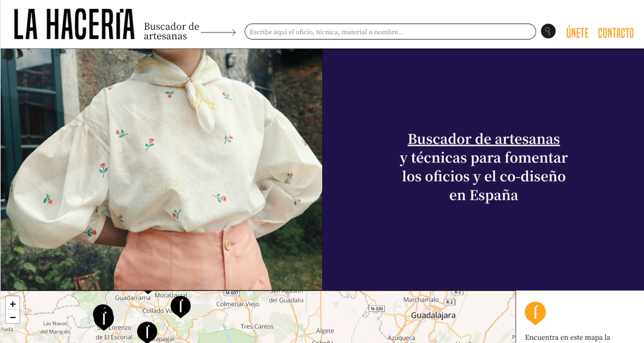Zoom in on the map with plus button

(13, 304)
